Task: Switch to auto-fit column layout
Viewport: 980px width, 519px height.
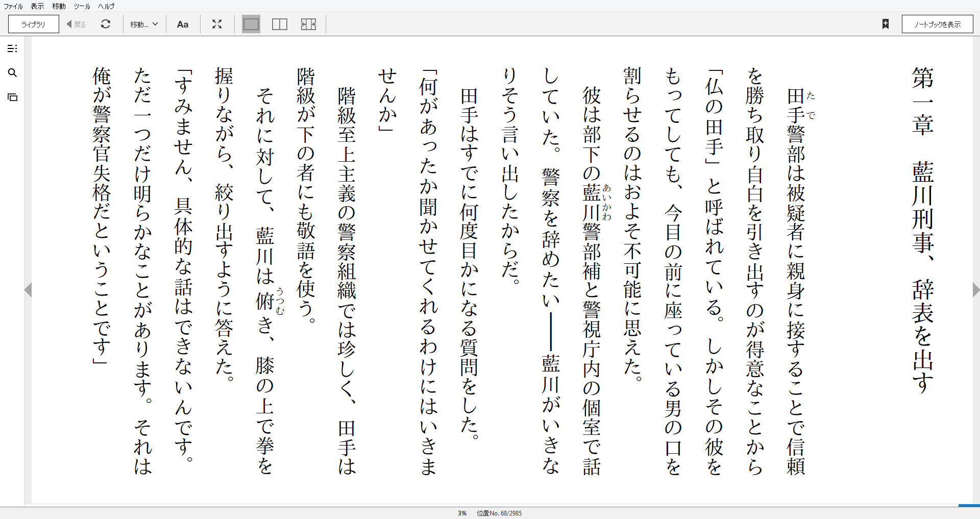Action: (x=308, y=24)
